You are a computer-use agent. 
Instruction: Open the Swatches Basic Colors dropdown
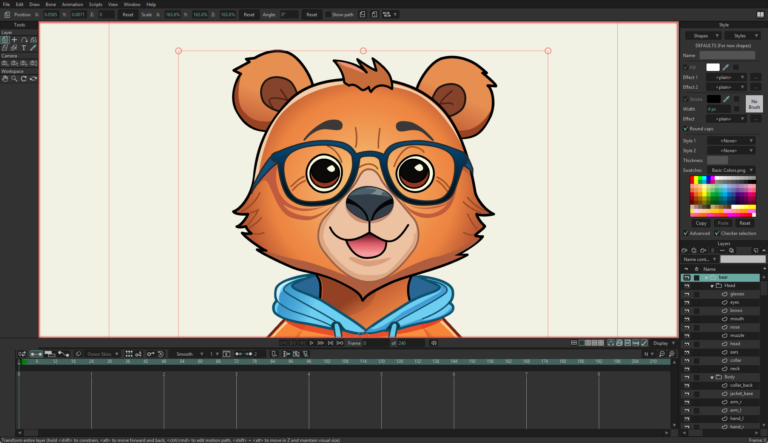730,170
